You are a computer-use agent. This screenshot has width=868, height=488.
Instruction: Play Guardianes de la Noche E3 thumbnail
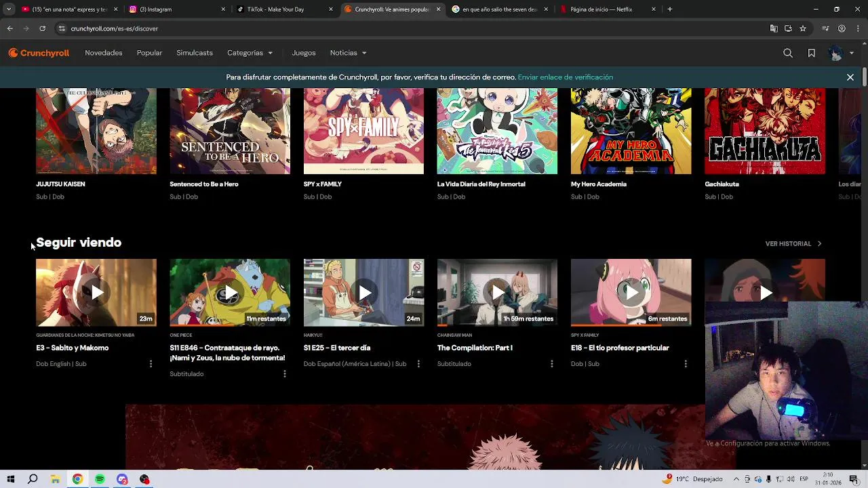point(96,292)
